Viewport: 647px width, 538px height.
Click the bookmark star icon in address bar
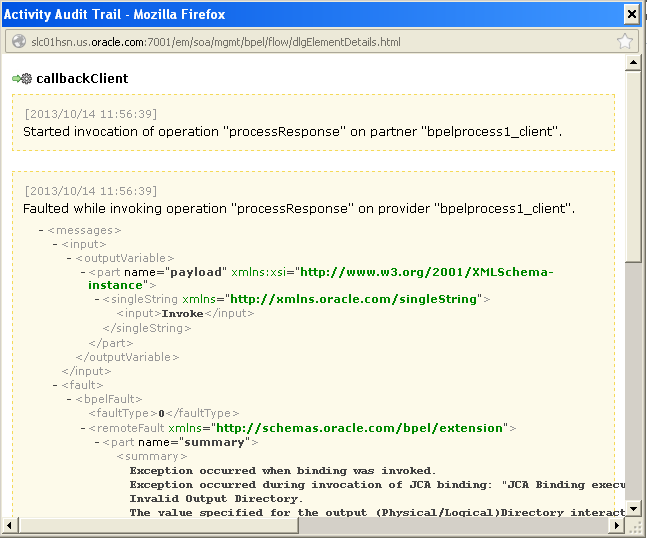(x=625, y=41)
